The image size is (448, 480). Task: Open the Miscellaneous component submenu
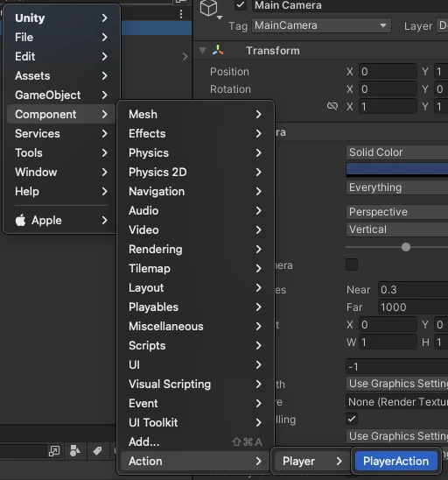[x=195, y=327]
